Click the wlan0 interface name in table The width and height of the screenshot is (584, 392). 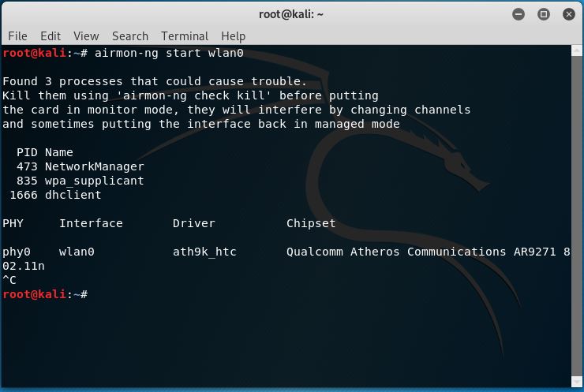77,252
